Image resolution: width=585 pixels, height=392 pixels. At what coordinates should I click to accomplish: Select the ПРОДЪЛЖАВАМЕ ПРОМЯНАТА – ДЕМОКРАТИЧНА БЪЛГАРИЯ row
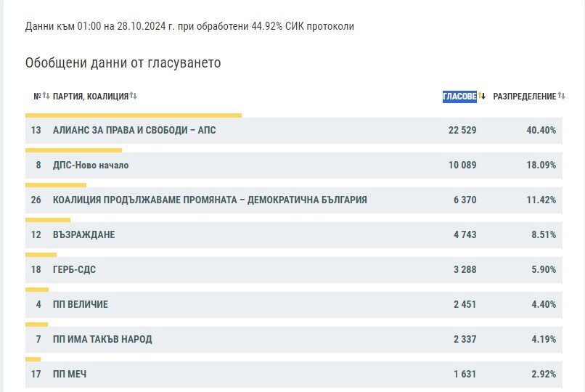tap(294, 200)
